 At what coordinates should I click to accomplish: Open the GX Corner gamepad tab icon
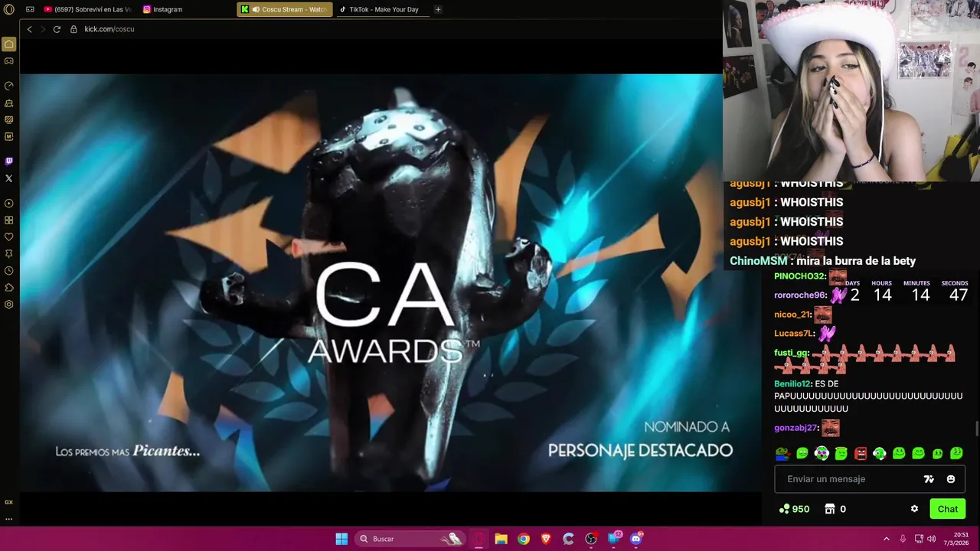click(x=30, y=9)
